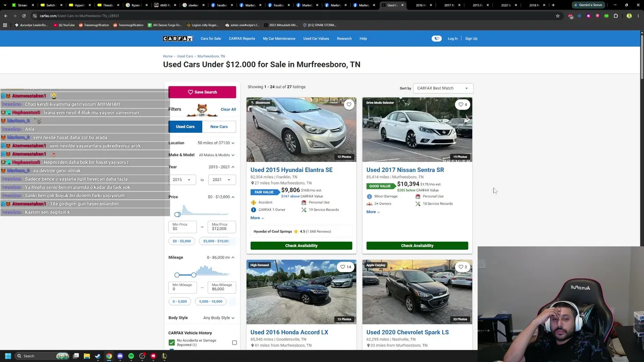Click Sign Up
Screen dimensions: 644x362
pyautogui.click(x=471, y=39)
